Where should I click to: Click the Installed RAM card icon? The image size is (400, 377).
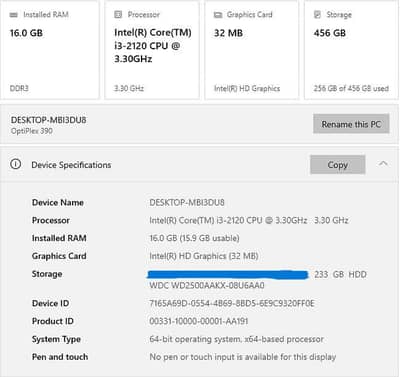14,15
